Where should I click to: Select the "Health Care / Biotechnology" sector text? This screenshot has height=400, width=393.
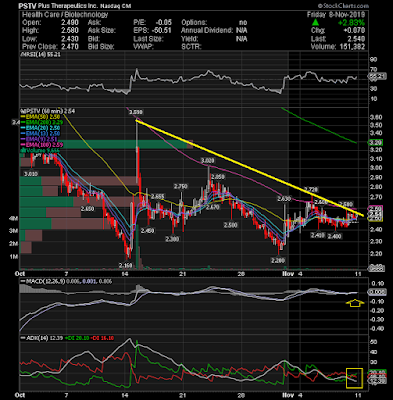(x=65, y=14)
